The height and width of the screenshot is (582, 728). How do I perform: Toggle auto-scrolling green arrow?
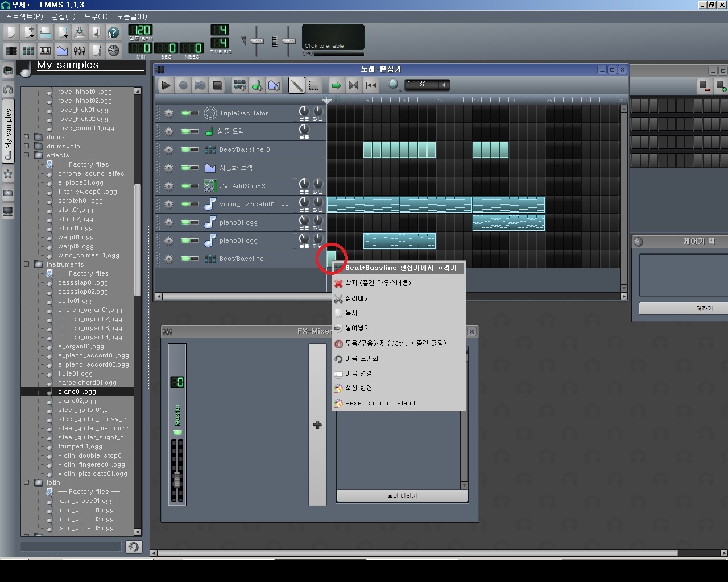point(336,85)
